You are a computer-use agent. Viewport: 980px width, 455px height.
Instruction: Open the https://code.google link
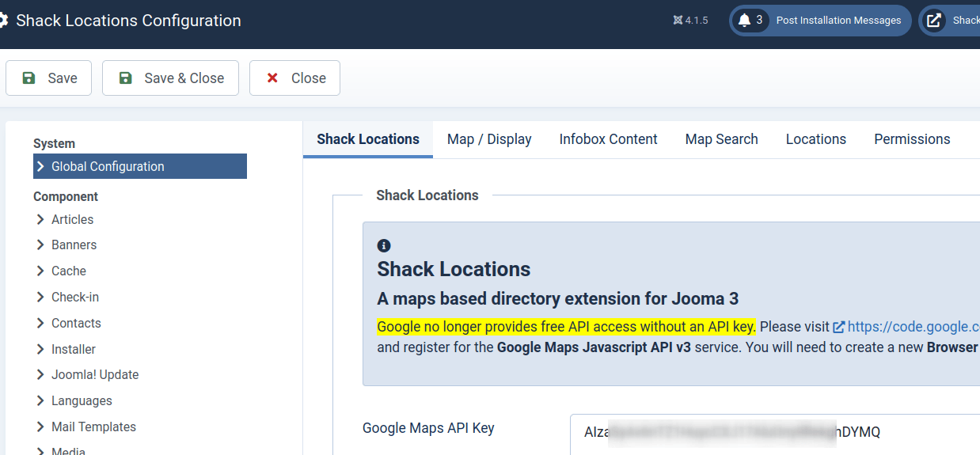[914, 327]
